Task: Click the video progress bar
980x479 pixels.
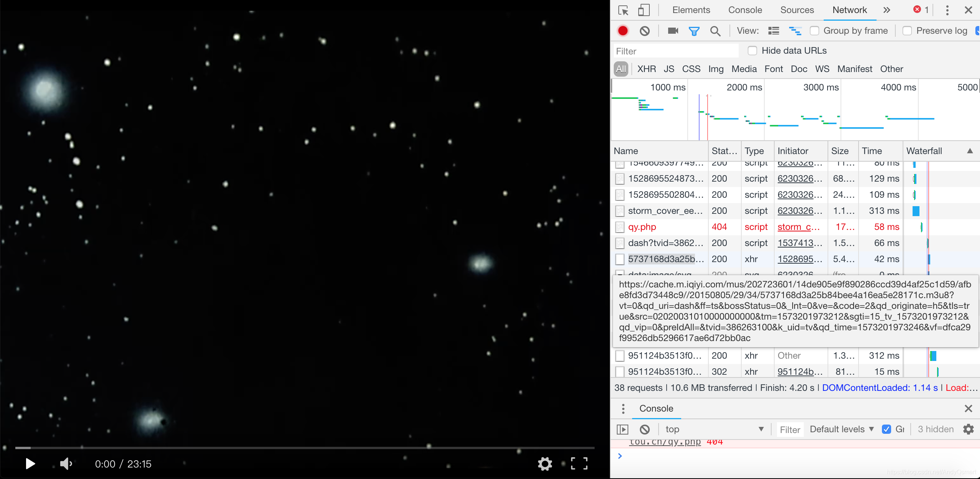Action: pyautogui.click(x=305, y=448)
